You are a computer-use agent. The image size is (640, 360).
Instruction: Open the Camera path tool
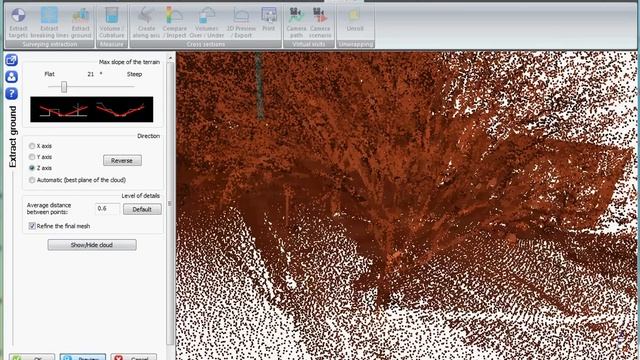pos(296,23)
